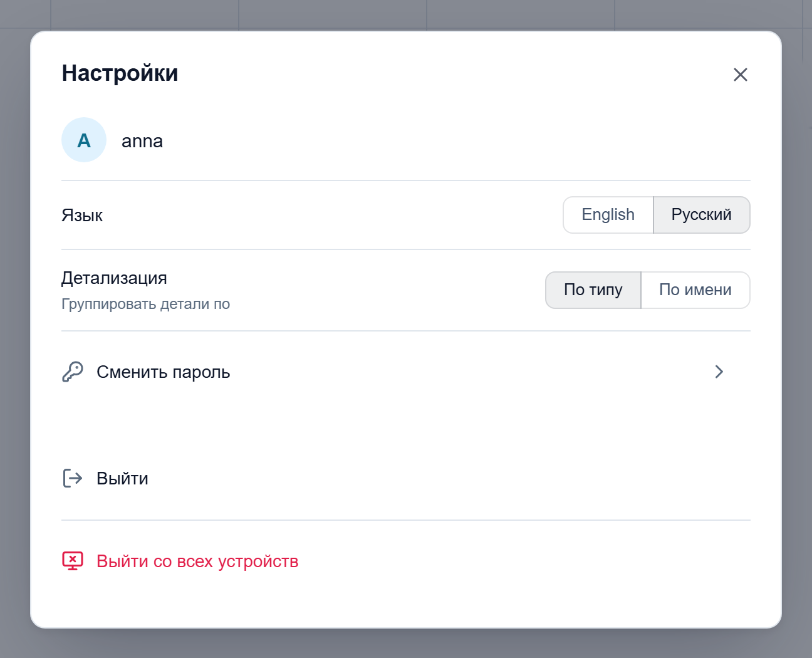The height and width of the screenshot is (658, 812).
Task: Expand Сменить пароль using the chevron
Action: point(719,372)
